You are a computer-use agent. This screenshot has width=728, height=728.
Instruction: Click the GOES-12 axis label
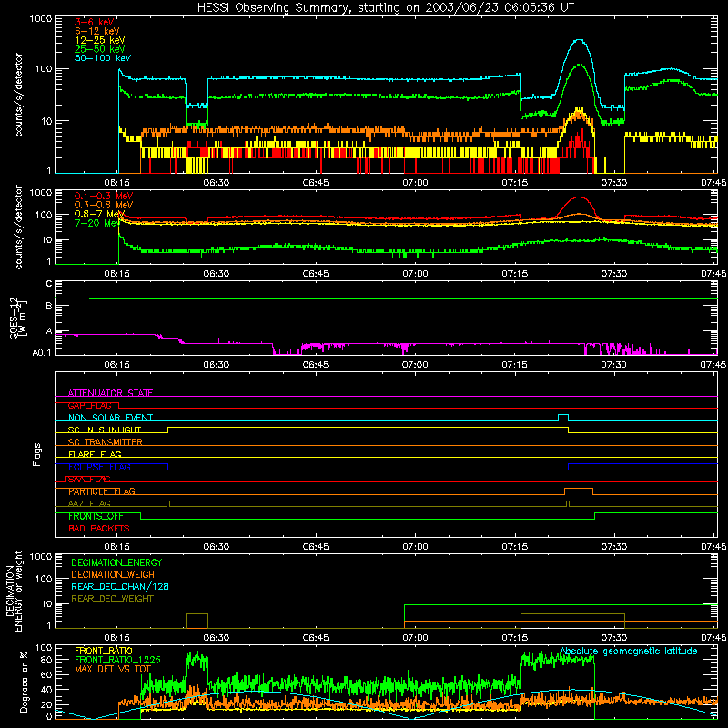tap(17, 318)
